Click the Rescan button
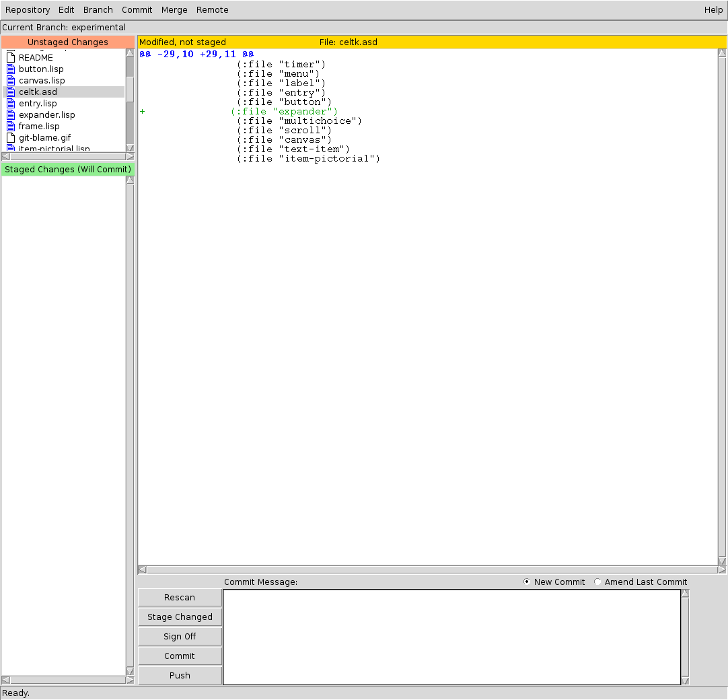The width and height of the screenshot is (728, 700). coord(180,598)
